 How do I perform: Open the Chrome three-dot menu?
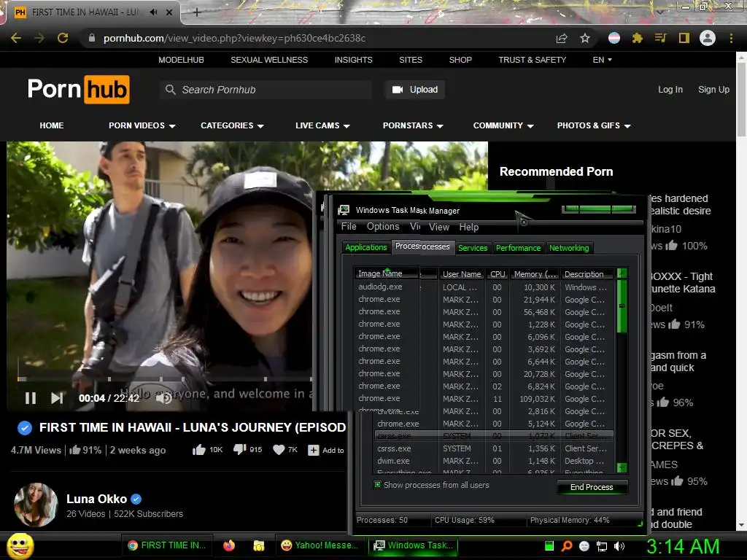pyautogui.click(x=731, y=38)
